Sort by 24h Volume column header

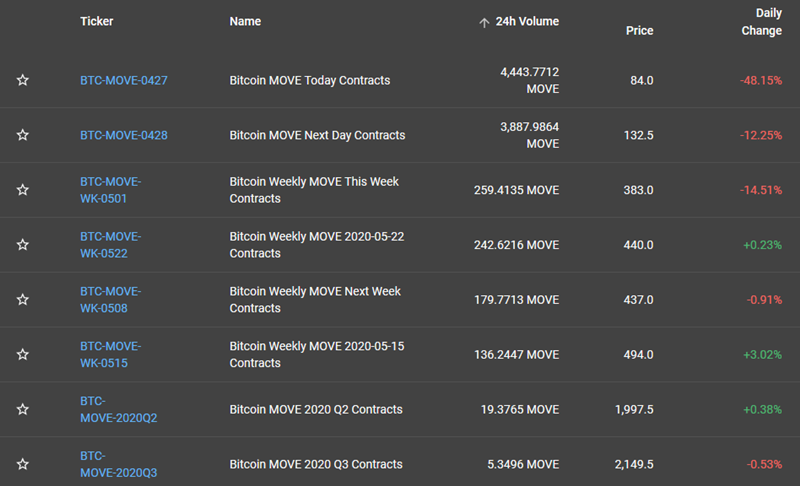pos(527,21)
